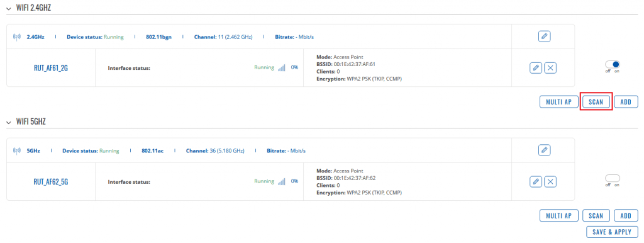Click Save & Apply button
Image resolution: width=644 pixels, height=243 pixels.
pos(612,232)
